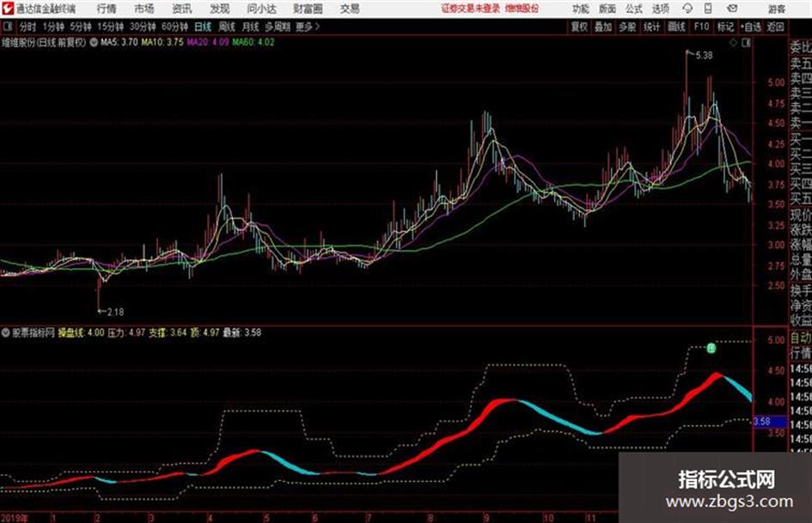Screen dimensions: 812x523
Task: Click the 返回 back toolbar button
Action: [x=775, y=27]
